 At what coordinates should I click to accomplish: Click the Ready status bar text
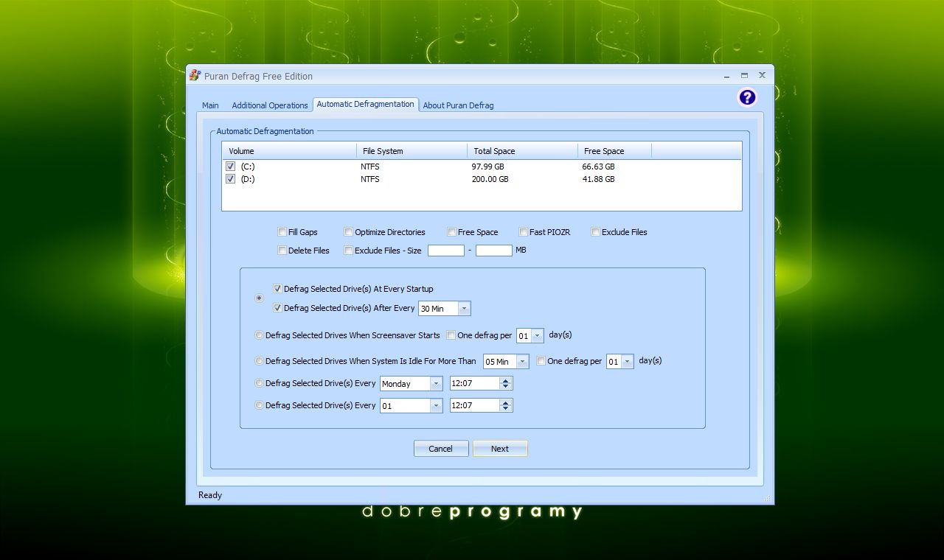pos(210,495)
